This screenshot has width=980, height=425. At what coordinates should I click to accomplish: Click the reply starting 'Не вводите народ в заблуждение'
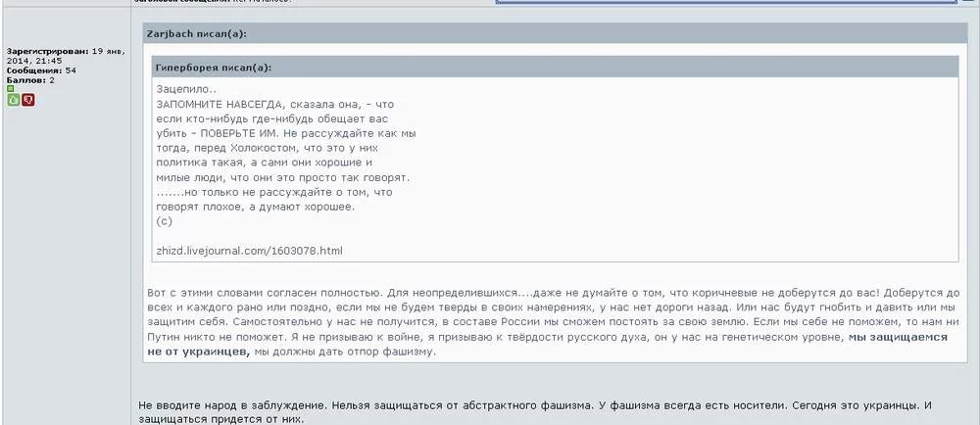(535, 412)
